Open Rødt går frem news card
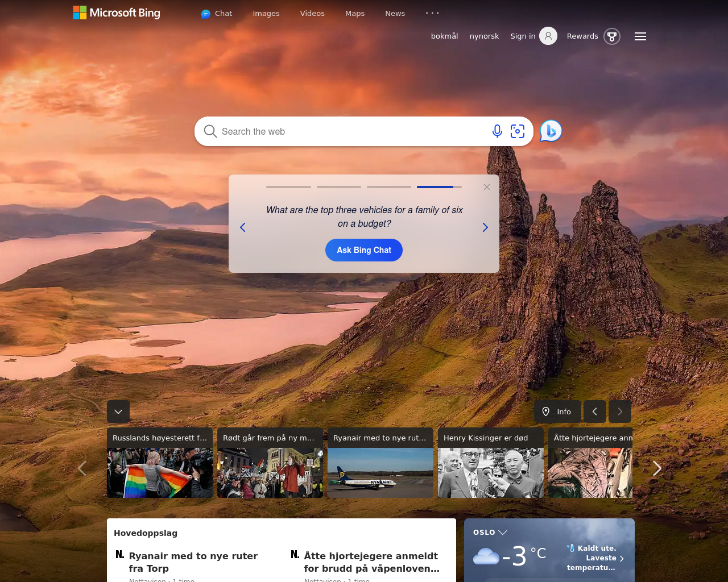 [270, 463]
